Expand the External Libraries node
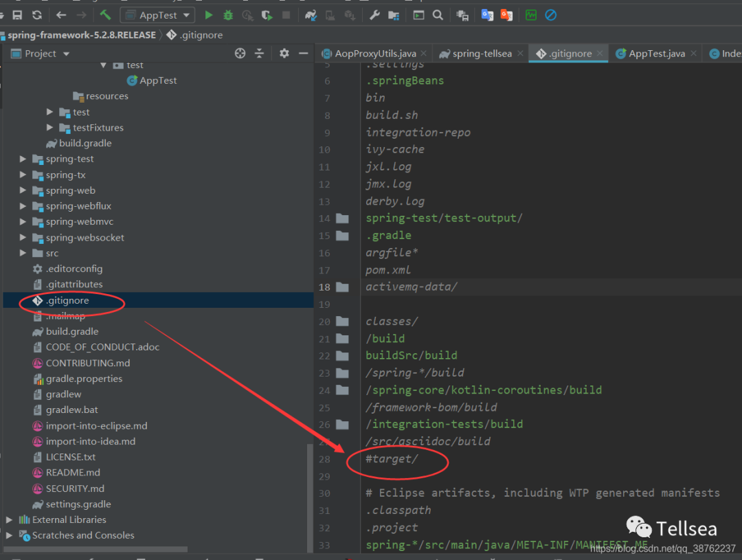 (9, 520)
